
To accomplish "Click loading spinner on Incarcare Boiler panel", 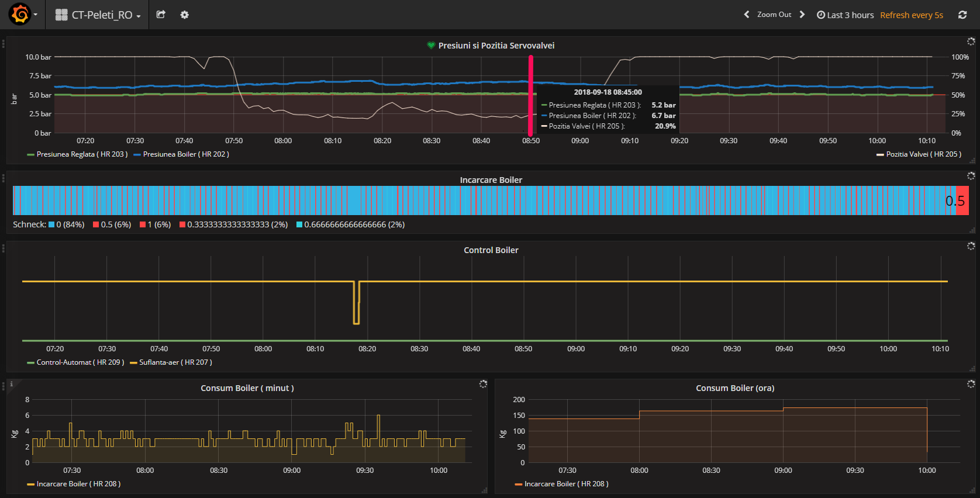I will 971,176.
